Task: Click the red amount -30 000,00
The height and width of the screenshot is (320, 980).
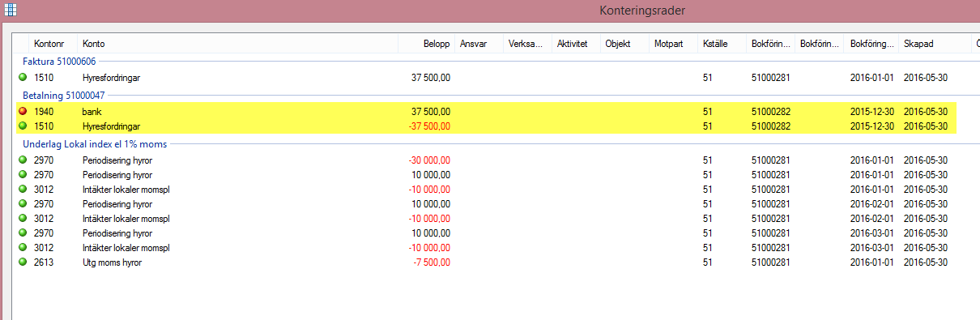Action: (x=430, y=160)
